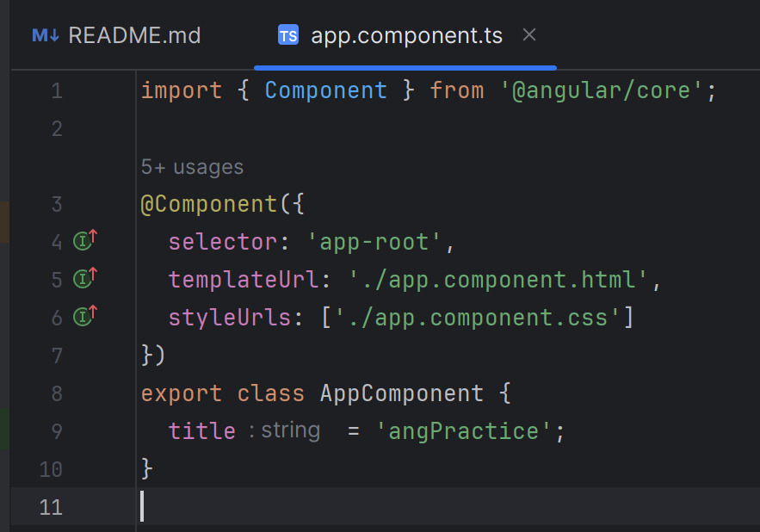The width and height of the screenshot is (760, 532).
Task: Click the '@angular/core' string
Action: point(601,90)
